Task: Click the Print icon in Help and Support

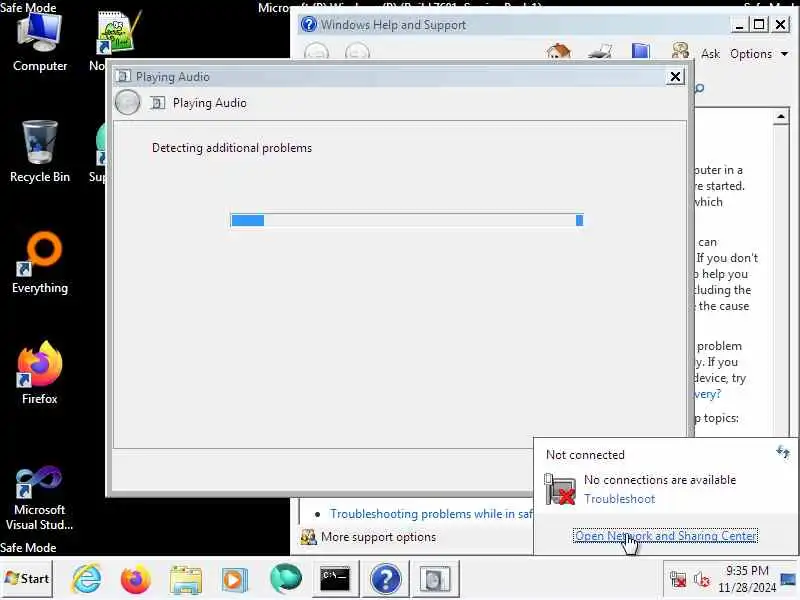Action: click(x=599, y=52)
